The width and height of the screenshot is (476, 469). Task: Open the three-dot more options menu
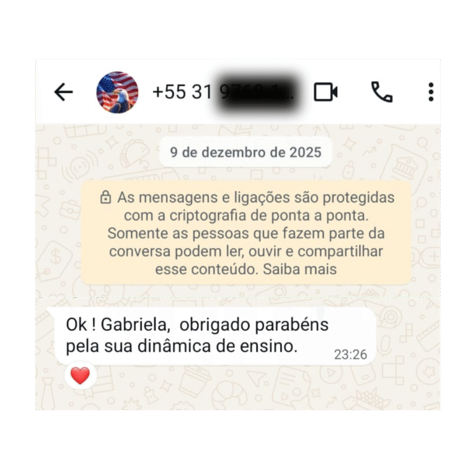point(431,92)
